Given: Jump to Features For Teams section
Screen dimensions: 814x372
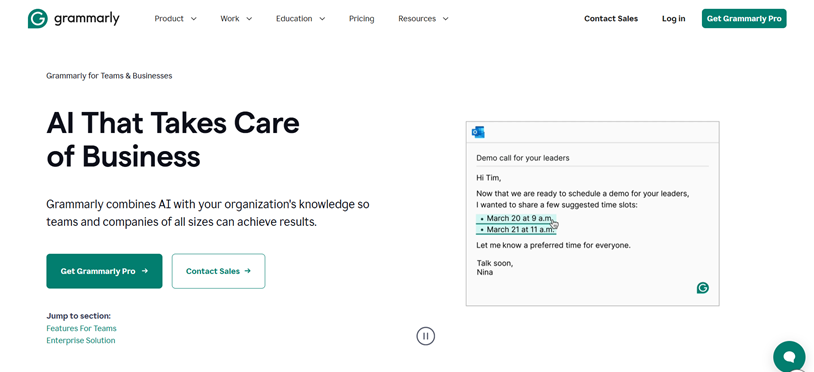Looking at the screenshot, I should (82, 328).
